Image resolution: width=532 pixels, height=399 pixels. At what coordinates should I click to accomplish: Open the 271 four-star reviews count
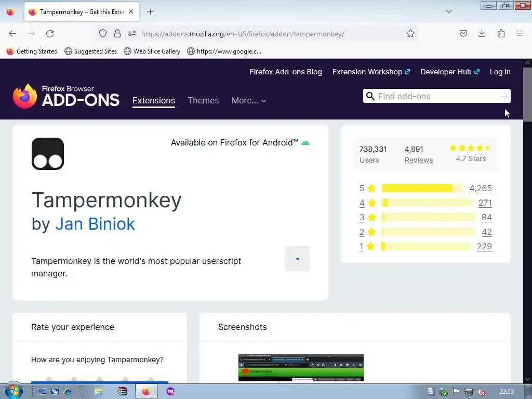coord(485,203)
